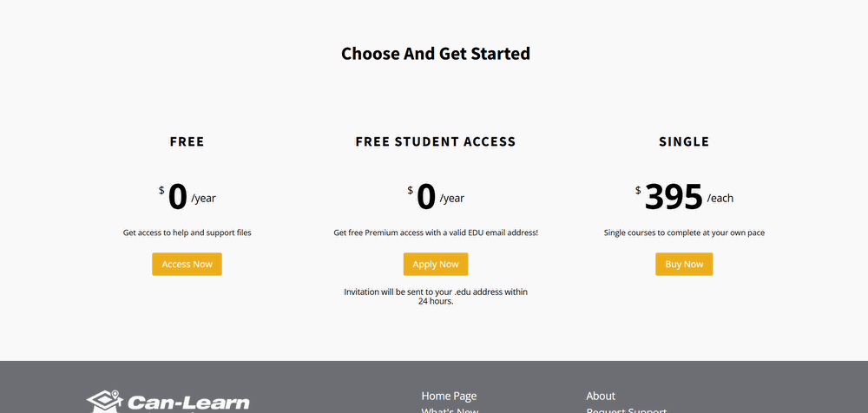This screenshot has height=413, width=868.
Task: Click the $0 /year price under Student Access
Action: click(x=435, y=198)
